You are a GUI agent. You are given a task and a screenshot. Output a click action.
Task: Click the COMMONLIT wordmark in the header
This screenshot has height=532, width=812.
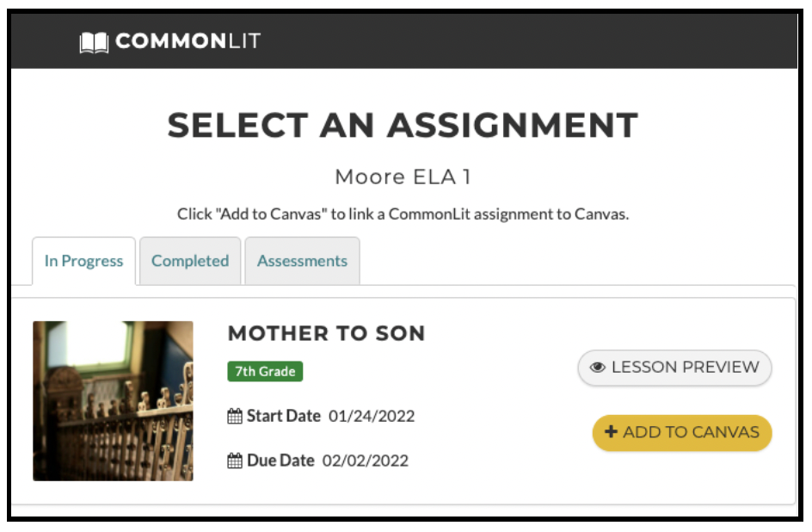pos(188,41)
